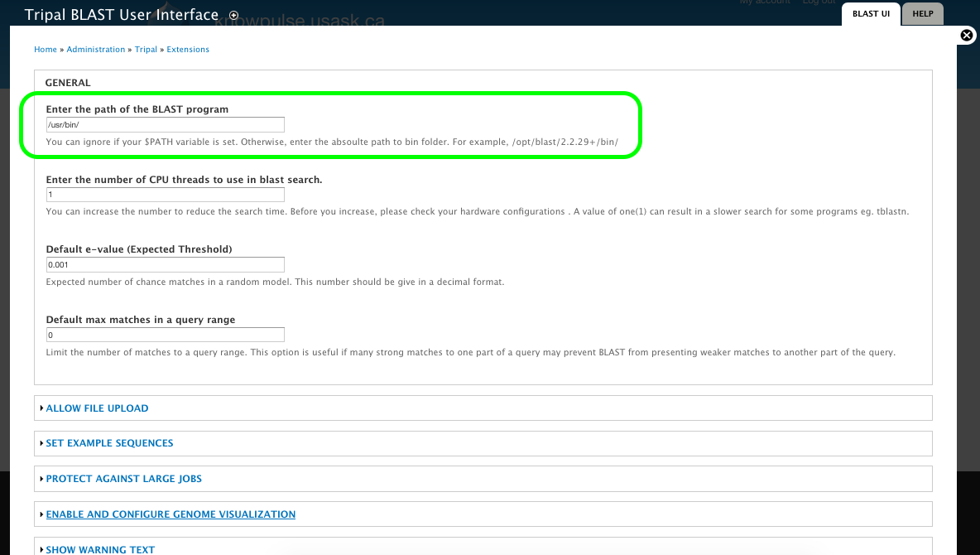Click the default e-value input box
This screenshot has width=980, height=555.
[x=166, y=264]
